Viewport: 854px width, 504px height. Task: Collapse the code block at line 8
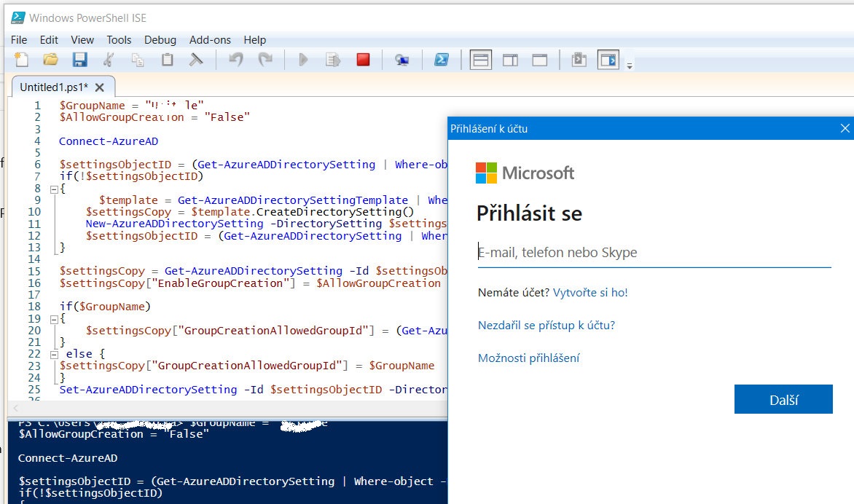pyautogui.click(x=54, y=189)
